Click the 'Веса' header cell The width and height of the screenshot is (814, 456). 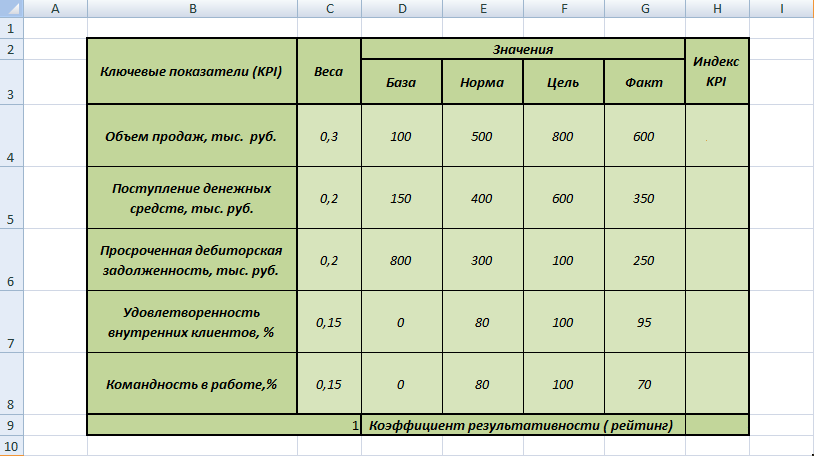coord(329,71)
